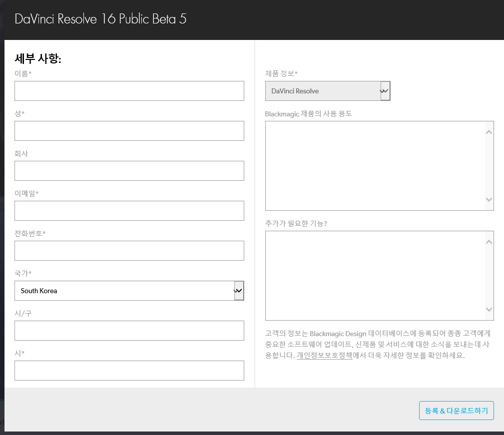The height and width of the screenshot is (435, 504).
Task: Open the 개인정보보호정책 privacy policy link
Action: tap(324, 355)
